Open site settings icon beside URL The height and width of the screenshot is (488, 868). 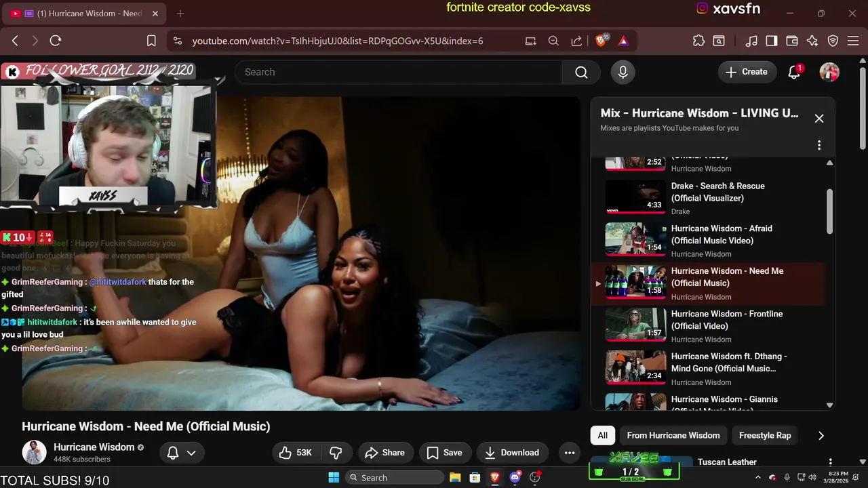pos(178,41)
